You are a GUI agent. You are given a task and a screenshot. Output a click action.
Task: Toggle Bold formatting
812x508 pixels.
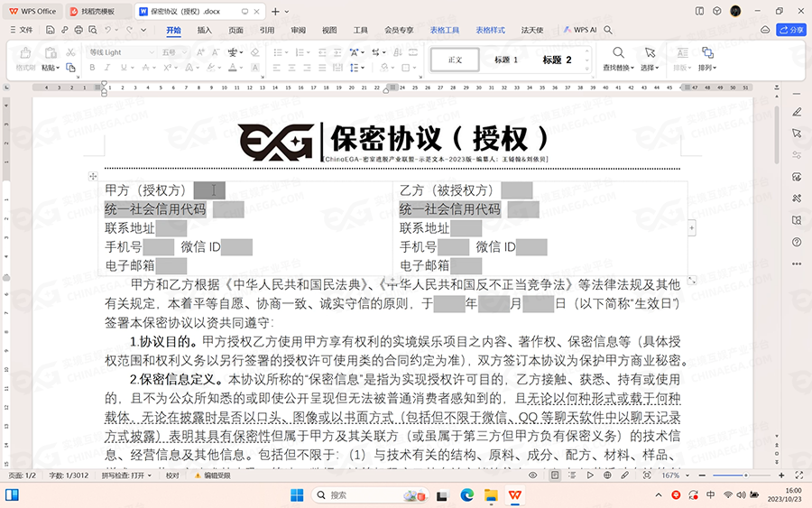(x=90, y=68)
